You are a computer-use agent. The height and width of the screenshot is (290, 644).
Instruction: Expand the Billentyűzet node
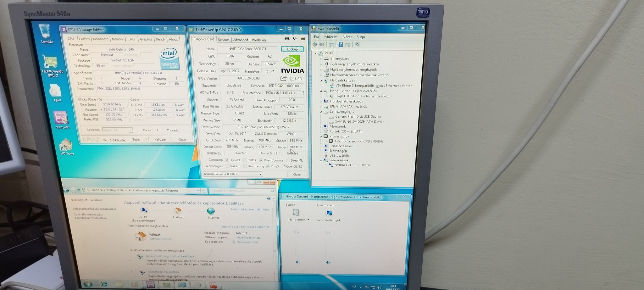(x=321, y=59)
